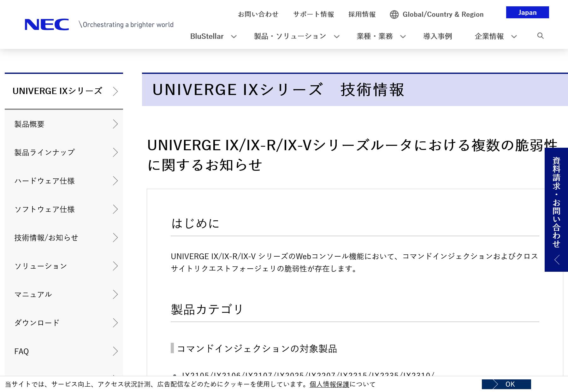
Task: Click the chevron next to ハードウェア仕様
Action: 115,181
